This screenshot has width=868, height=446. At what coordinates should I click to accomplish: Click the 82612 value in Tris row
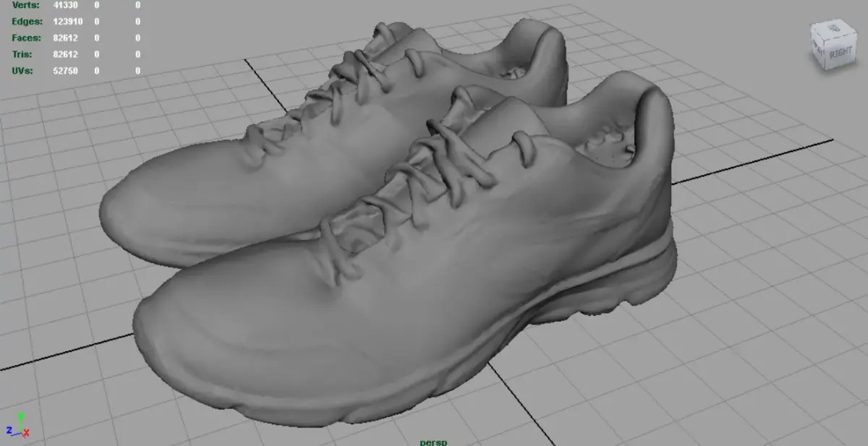click(x=67, y=55)
